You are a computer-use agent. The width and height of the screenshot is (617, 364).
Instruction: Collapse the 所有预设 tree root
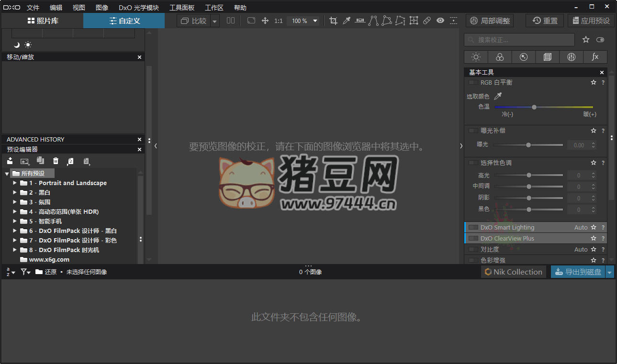coord(7,174)
